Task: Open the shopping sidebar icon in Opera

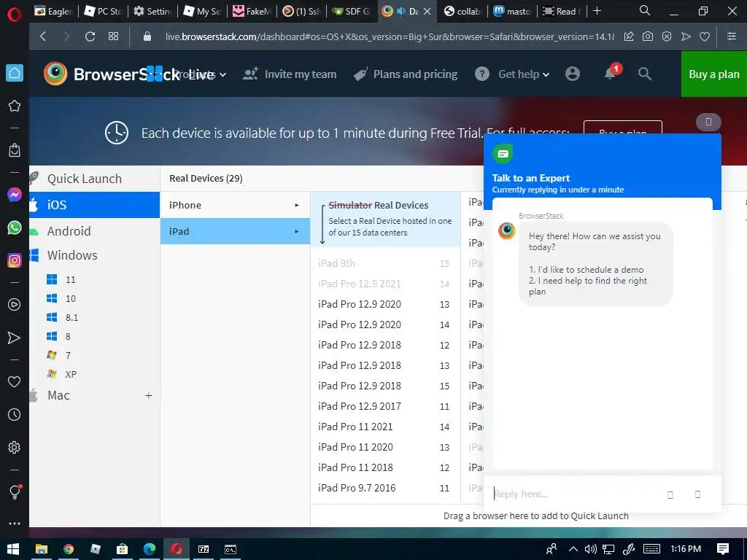Action: click(15, 150)
